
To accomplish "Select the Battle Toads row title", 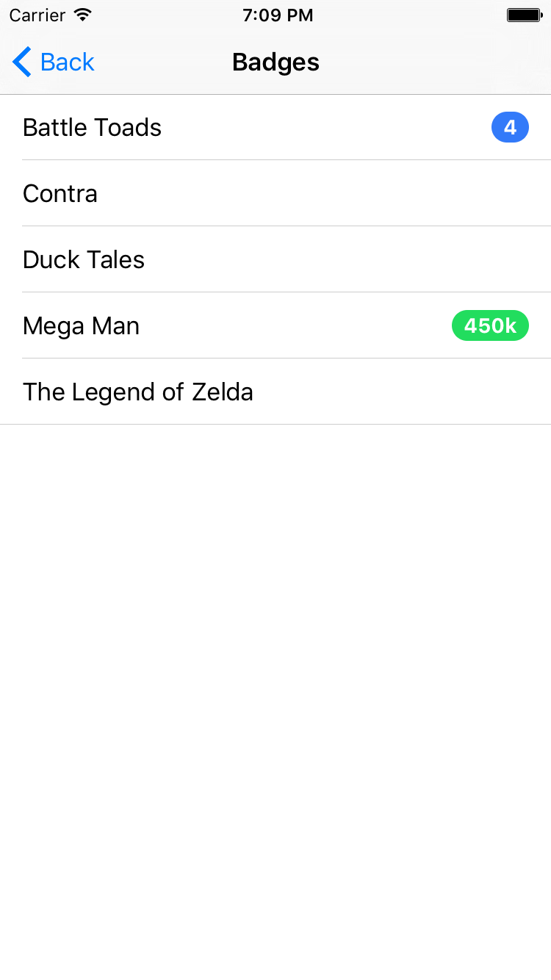I will coord(92,128).
